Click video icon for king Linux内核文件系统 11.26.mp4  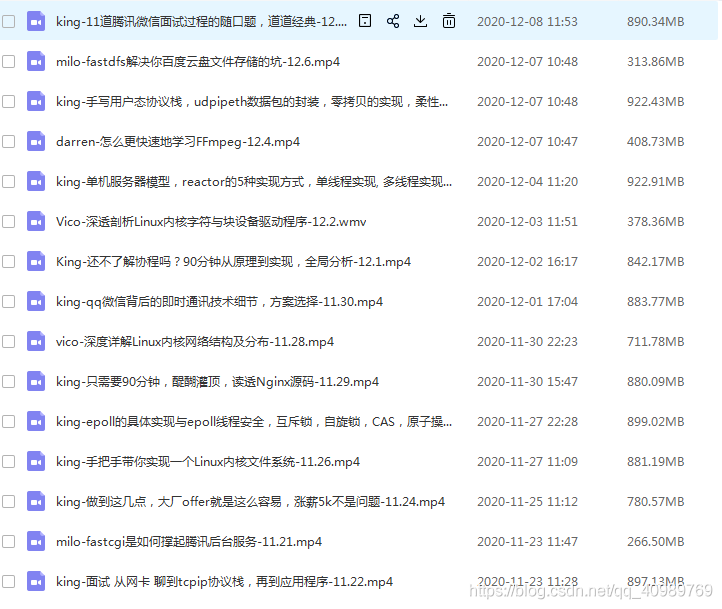point(36,462)
